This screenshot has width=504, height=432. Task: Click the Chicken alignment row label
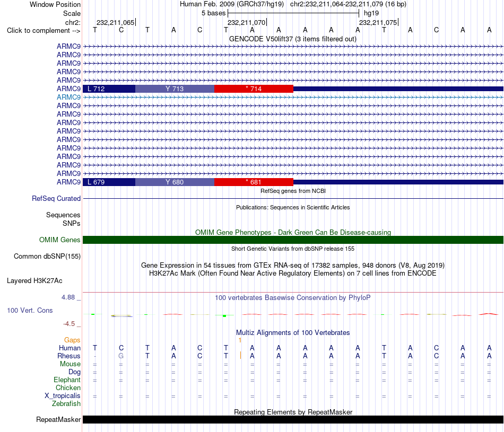pos(68,387)
